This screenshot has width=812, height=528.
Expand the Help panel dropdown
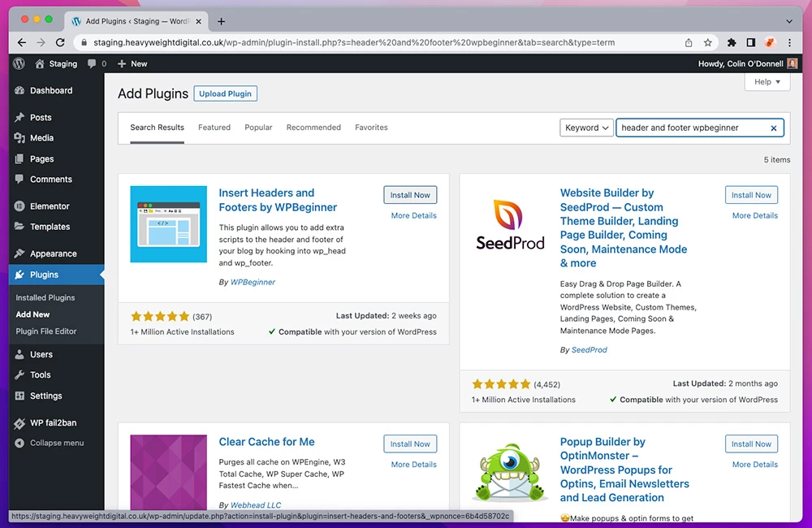767,82
